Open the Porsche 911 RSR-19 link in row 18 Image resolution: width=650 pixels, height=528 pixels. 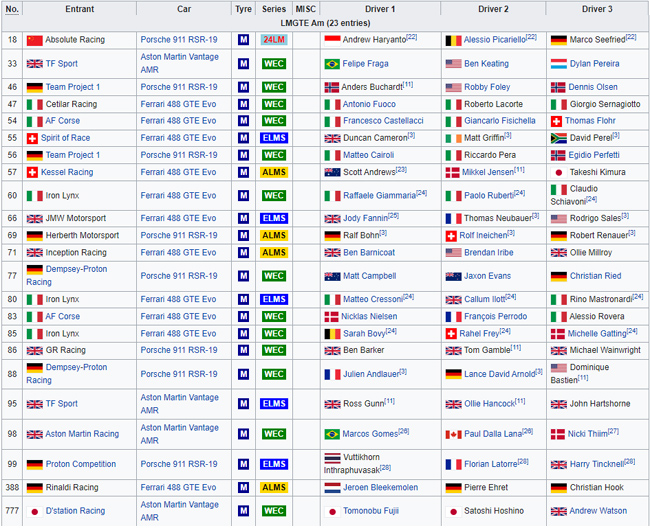[179, 40]
